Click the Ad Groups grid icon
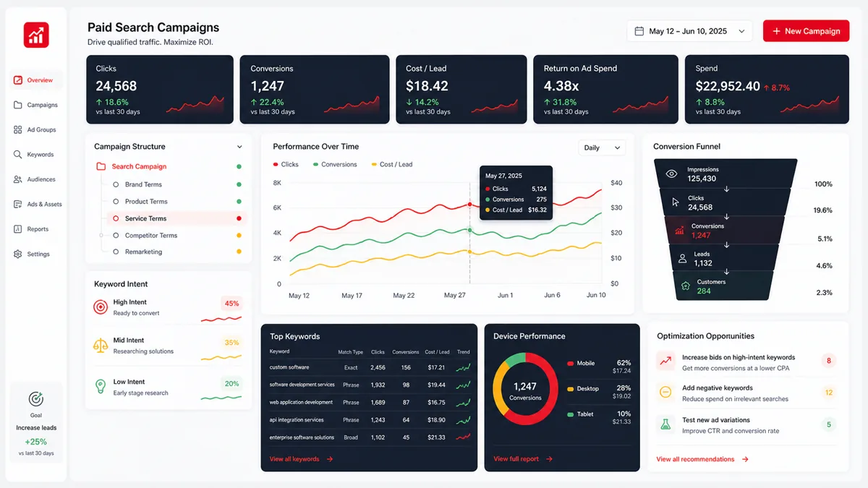 click(18, 129)
